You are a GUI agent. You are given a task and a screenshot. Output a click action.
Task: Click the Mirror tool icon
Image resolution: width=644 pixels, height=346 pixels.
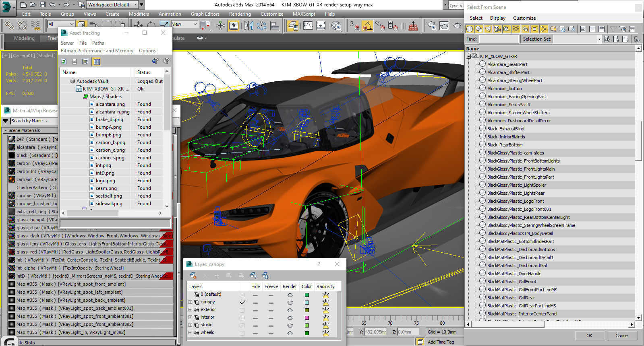pyautogui.click(x=248, y=26)
